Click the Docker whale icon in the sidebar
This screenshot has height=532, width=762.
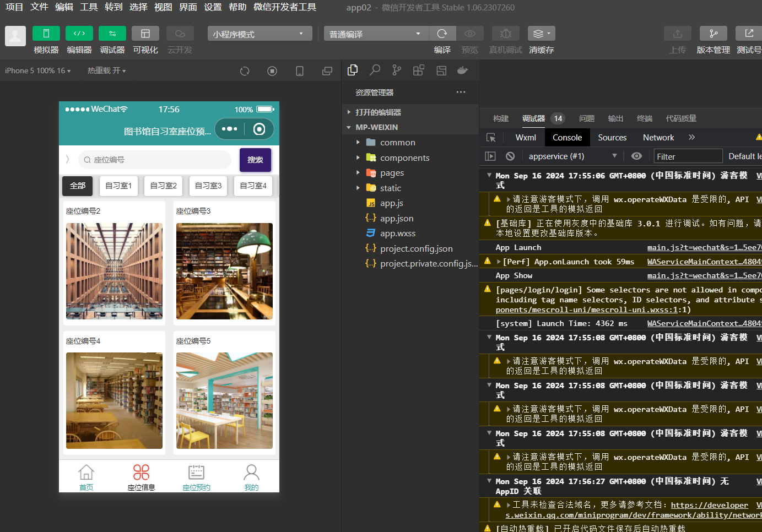(x=462, y=70)
